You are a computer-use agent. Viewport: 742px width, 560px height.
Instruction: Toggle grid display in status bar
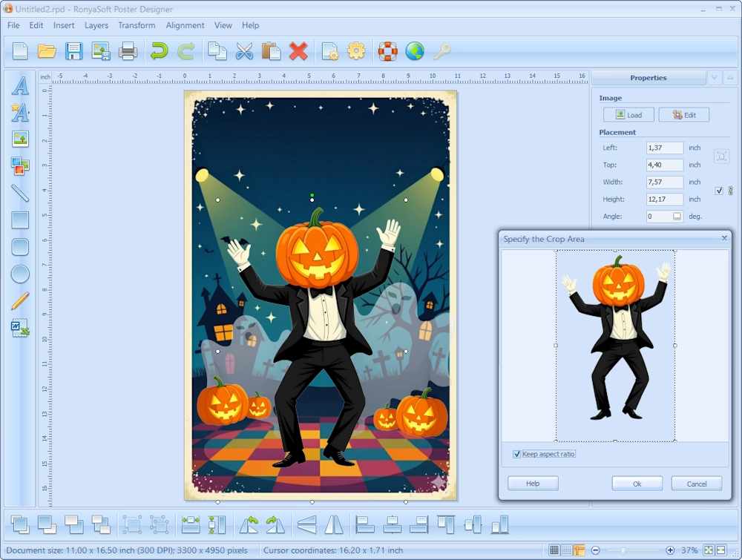point(554,550)
